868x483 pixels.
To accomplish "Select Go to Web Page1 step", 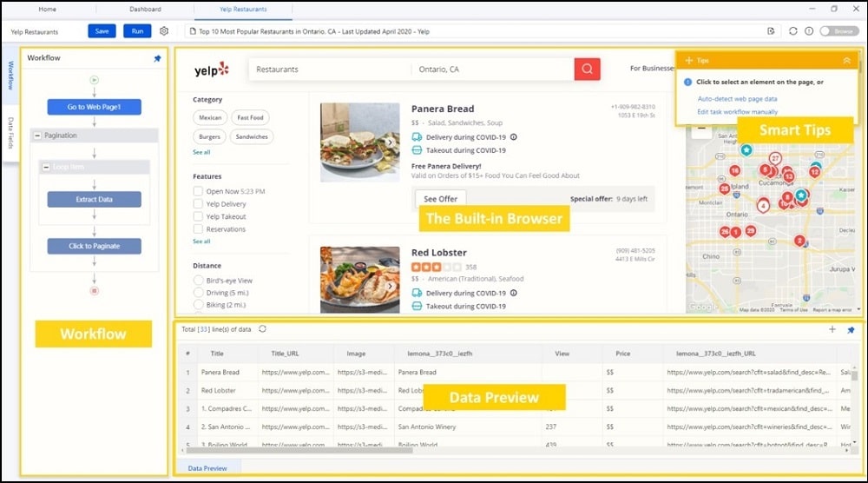I will click(x=94, y=107).
